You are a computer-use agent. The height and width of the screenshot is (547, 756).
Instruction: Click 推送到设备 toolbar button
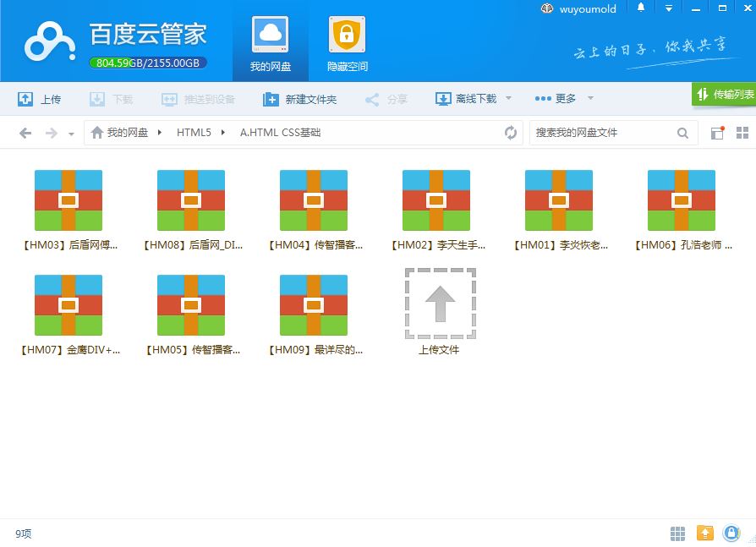[198, 99]
